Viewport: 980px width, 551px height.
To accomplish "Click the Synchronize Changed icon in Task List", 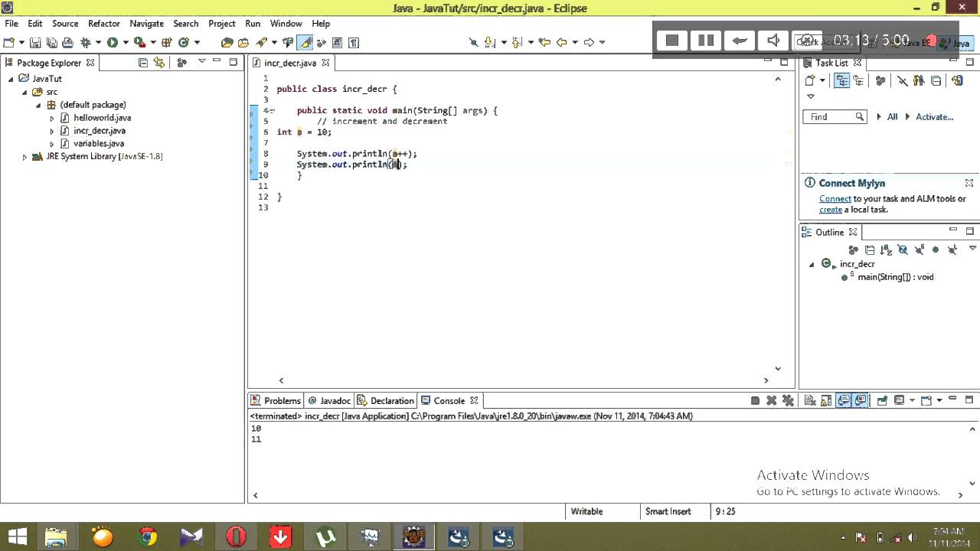I will [x=956, y=80].
